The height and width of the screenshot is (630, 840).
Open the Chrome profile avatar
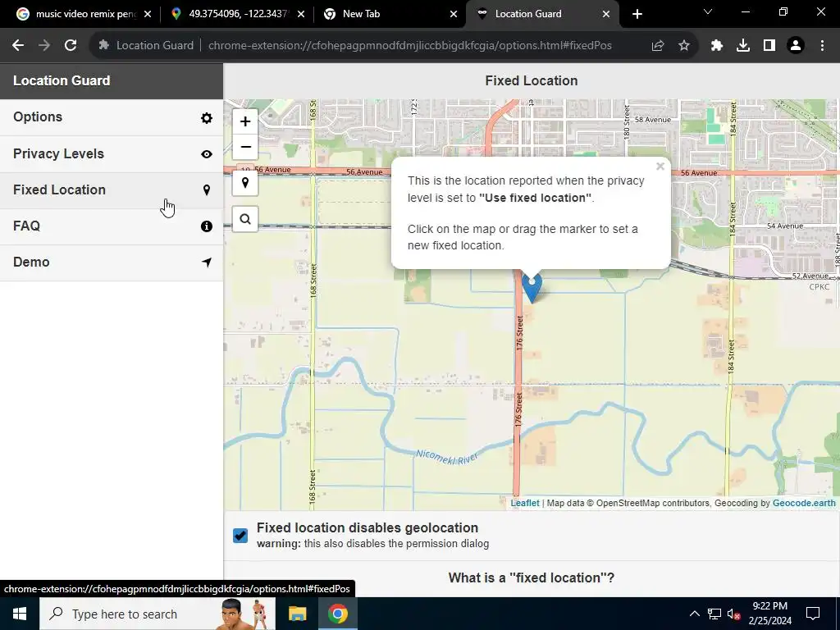796,46
